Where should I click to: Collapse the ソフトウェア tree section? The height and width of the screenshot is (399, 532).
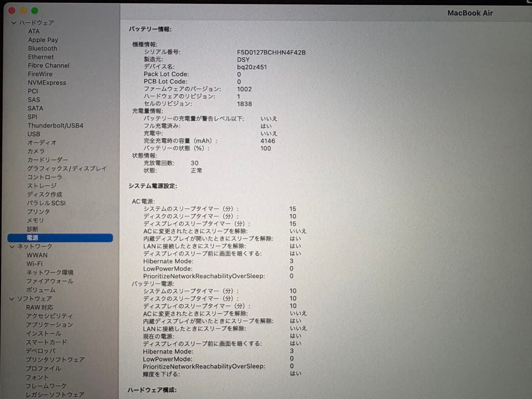(x=11, y=299)
